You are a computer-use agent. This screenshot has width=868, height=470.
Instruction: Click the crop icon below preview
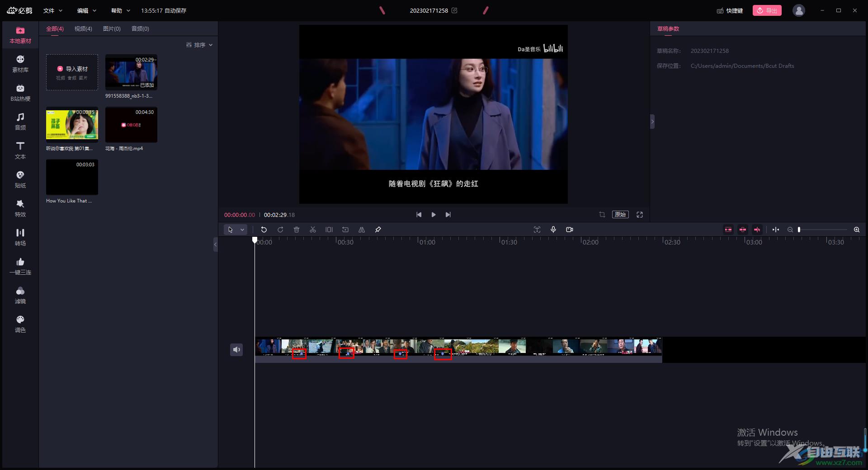pos(602,215)
